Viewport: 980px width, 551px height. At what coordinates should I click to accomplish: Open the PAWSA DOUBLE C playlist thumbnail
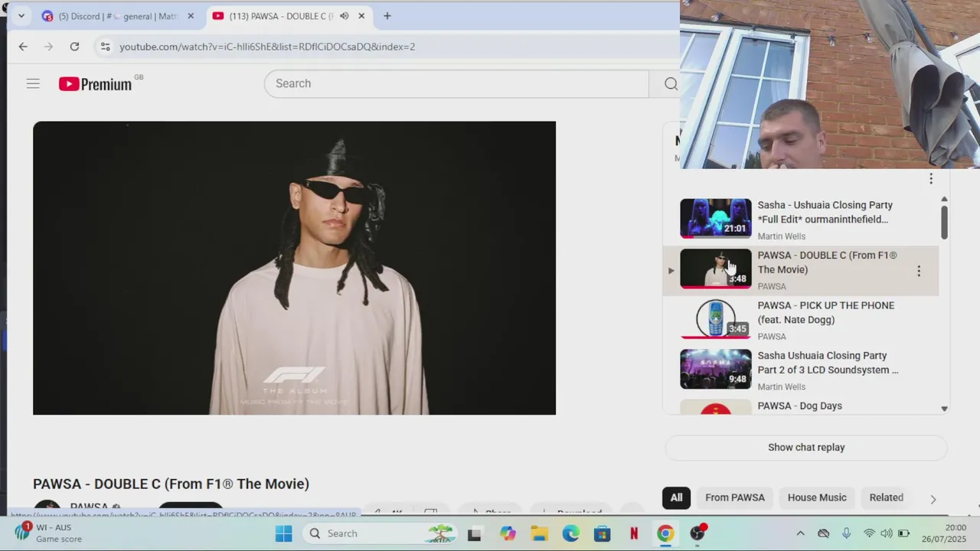coord(716,269)
